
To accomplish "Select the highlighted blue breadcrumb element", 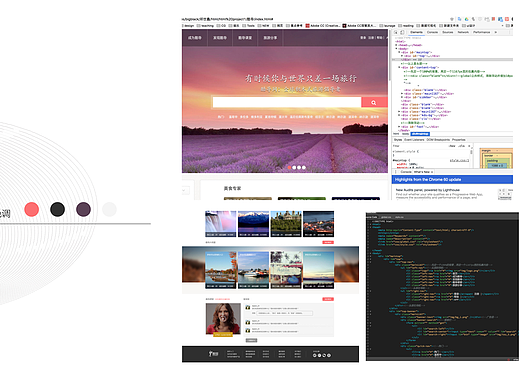I will [x=420, y=134].
